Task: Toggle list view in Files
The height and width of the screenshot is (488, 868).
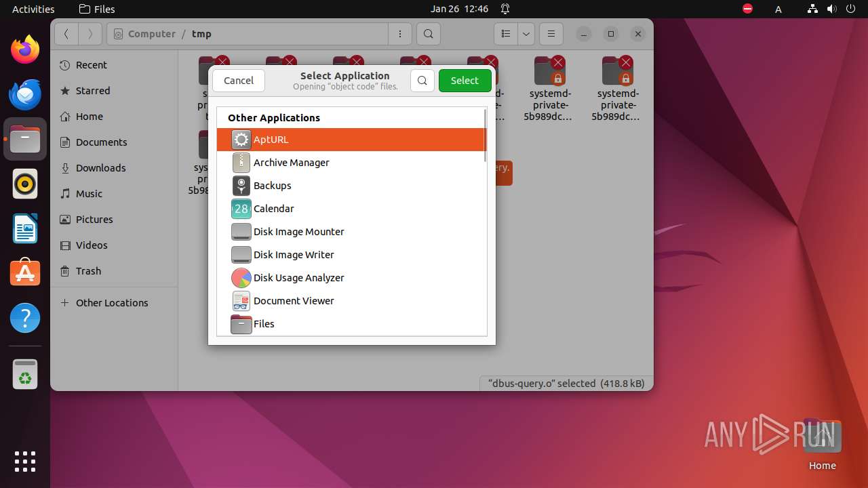Action: point(505,34)
